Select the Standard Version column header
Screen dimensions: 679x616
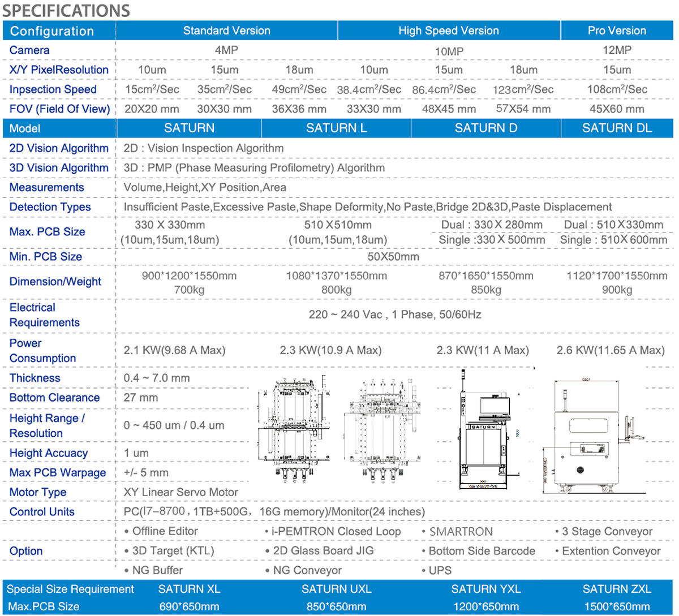click(226, 31)
